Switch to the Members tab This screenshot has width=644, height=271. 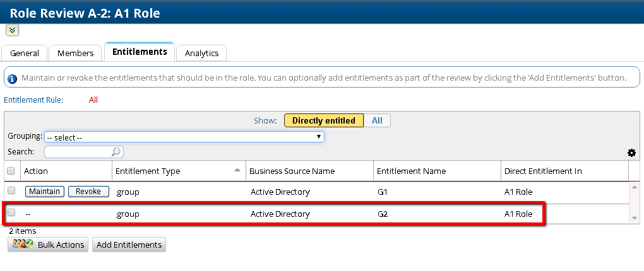coord(75,54)
